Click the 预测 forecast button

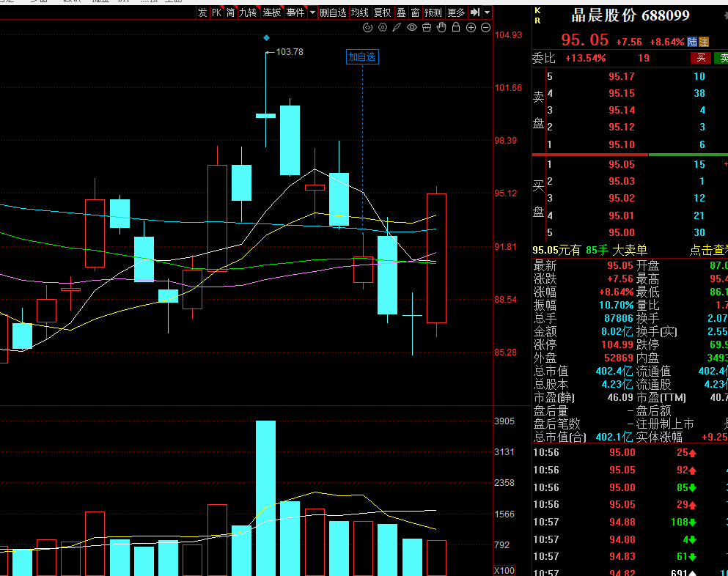tap(433, 12)
